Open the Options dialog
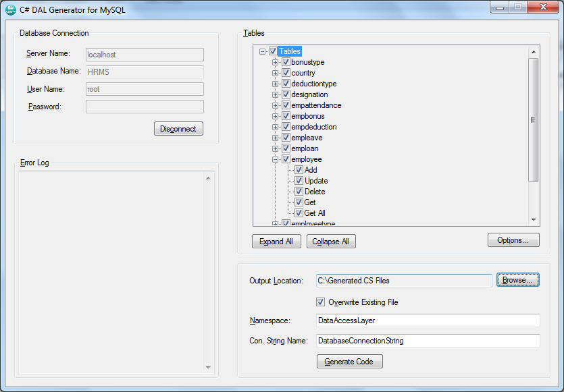Image resolution: width=564 pixels, height=392 pixels. tap(513, 240)
